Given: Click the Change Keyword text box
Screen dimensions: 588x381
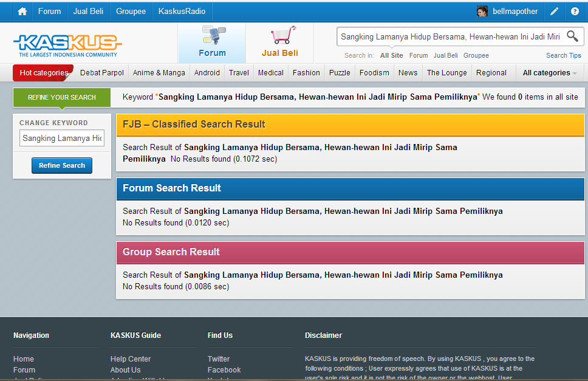Looking at the screenshot, I should 62,138.
